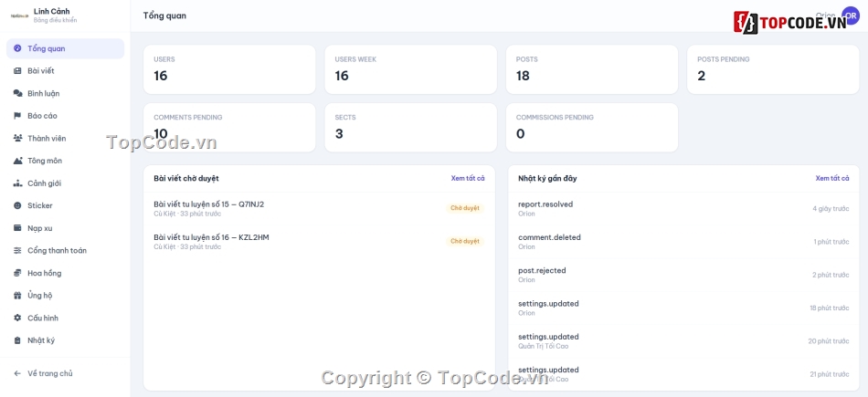Open Cảnh giới menu entry
This screenshot has height=397, width=868.
(x=65, y=183)
